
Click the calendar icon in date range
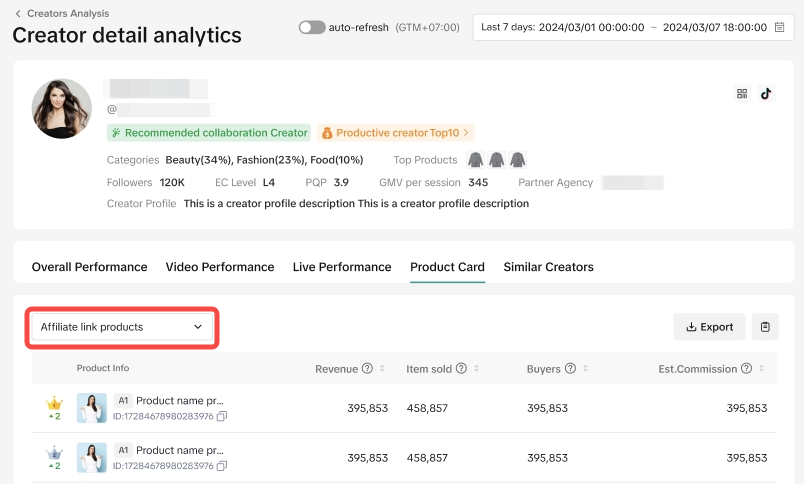click(779, 27)
